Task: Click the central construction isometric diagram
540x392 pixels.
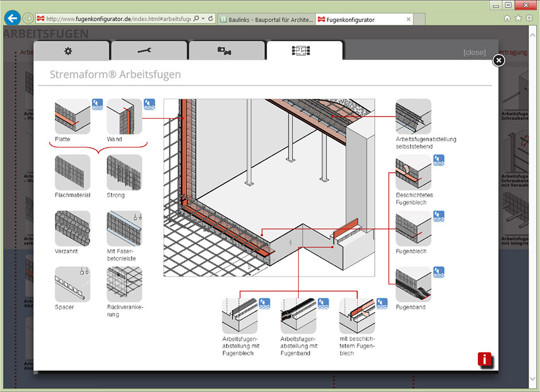Action: point(269,188)
